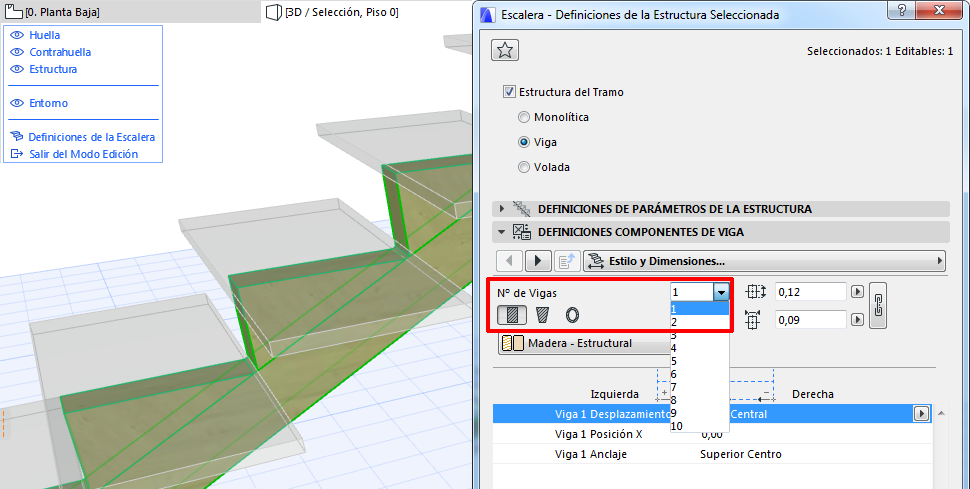Select the Viga 1 Anclaje row
Viewport: 970px width, 489px height.
(712, 454)
